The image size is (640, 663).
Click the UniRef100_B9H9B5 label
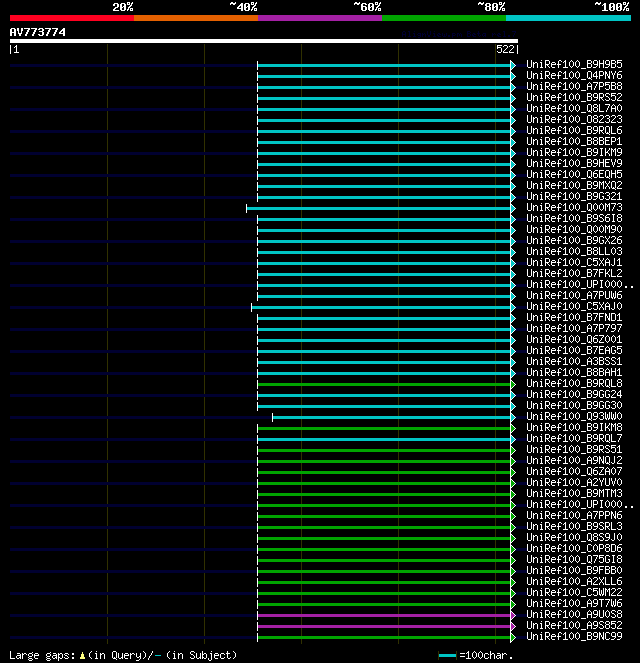tap(574, 64)
